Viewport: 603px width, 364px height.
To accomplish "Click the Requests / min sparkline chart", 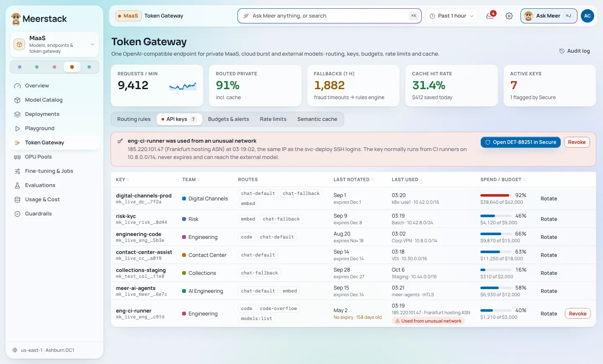I will (183, 87).
